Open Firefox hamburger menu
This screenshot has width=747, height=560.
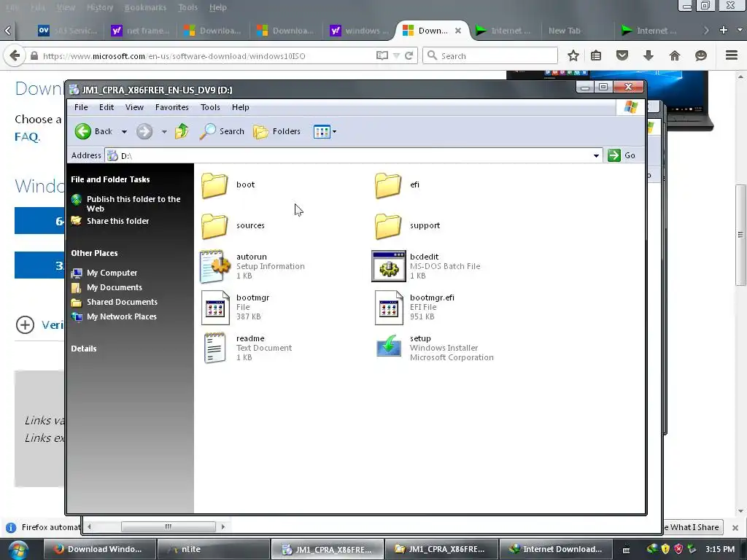[732, 55]
